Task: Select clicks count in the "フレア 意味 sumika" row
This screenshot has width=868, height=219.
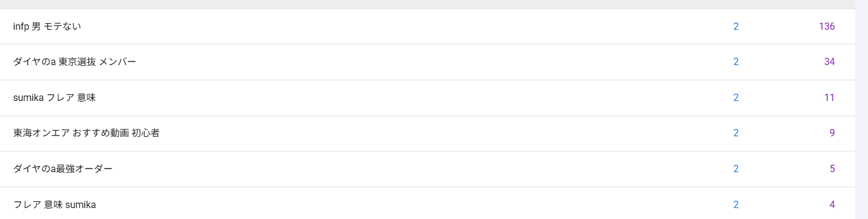Action: tap(736, 204)
